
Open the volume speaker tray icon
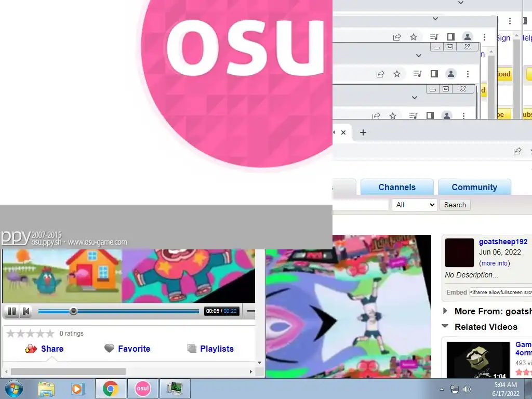467,389
